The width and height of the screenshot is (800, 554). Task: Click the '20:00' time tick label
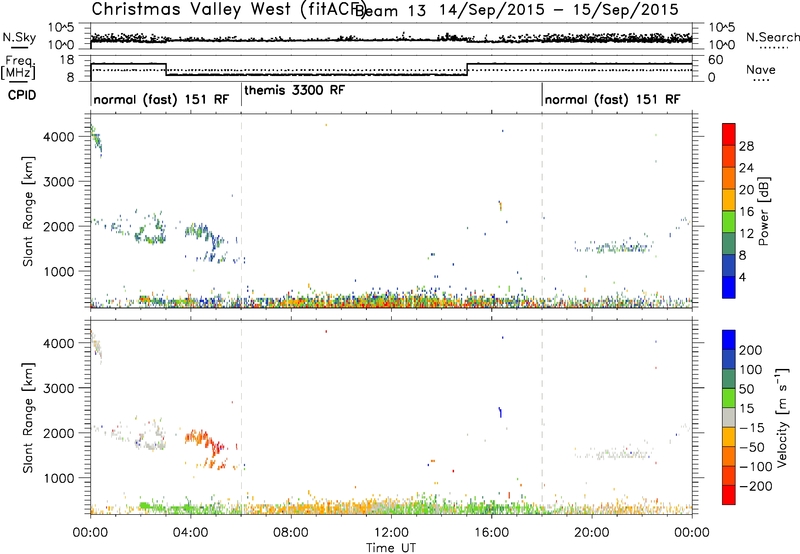click(x=592, y=533)
